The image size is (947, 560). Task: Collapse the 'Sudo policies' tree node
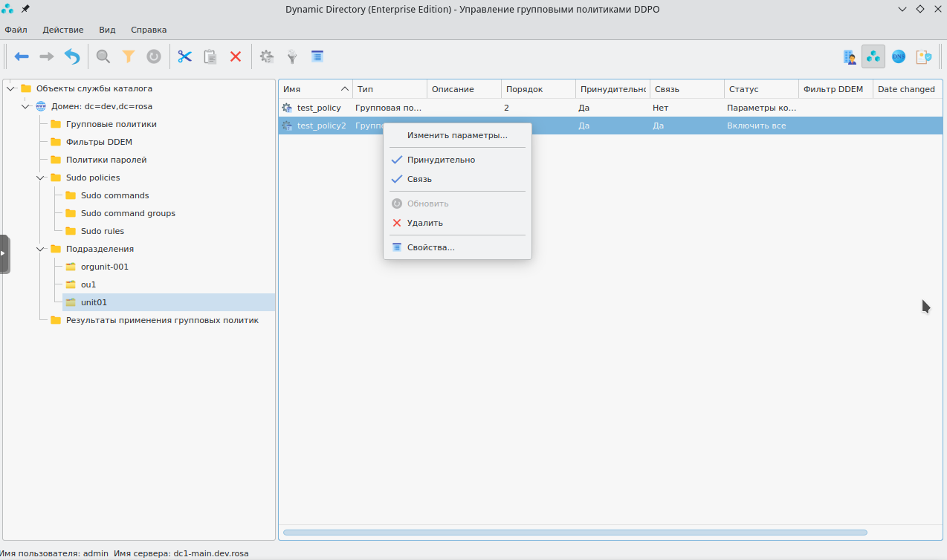(41, 178)
